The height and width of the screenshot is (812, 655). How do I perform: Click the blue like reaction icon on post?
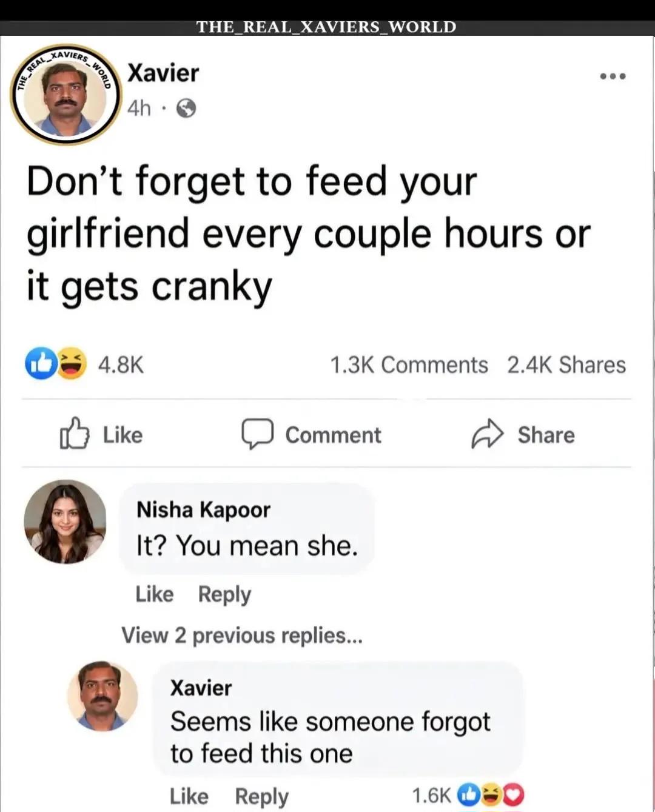[x=41, y=363]
